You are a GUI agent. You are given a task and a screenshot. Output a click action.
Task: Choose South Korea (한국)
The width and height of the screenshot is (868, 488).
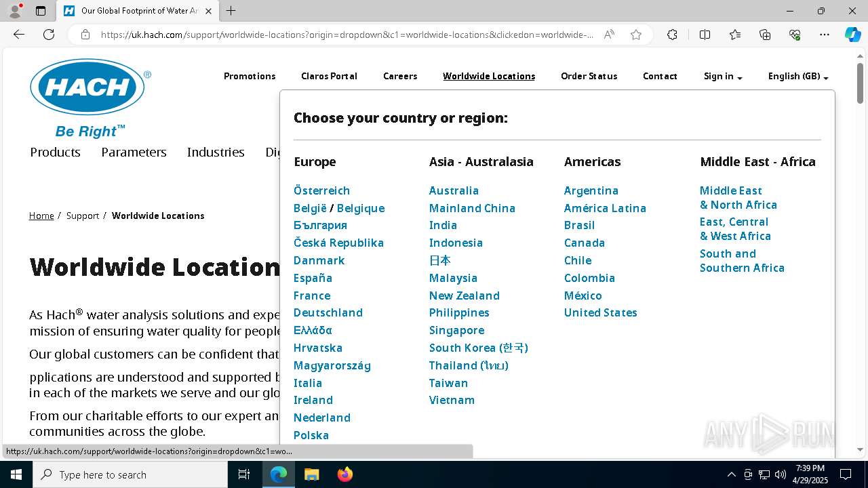(x=479, y=348)
